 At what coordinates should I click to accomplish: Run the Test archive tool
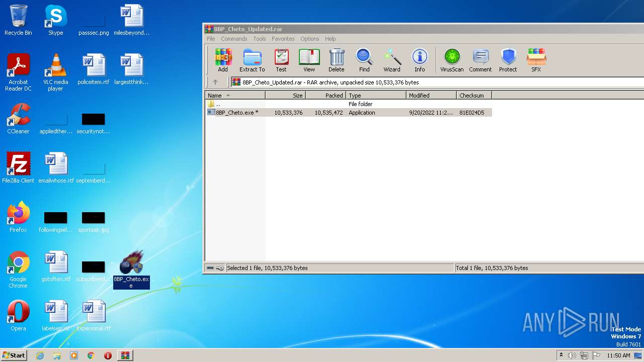pos(281,60)
